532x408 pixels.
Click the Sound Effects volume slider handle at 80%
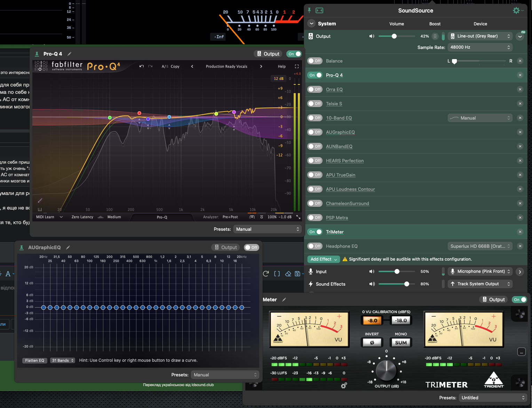[x=407, y=284]
